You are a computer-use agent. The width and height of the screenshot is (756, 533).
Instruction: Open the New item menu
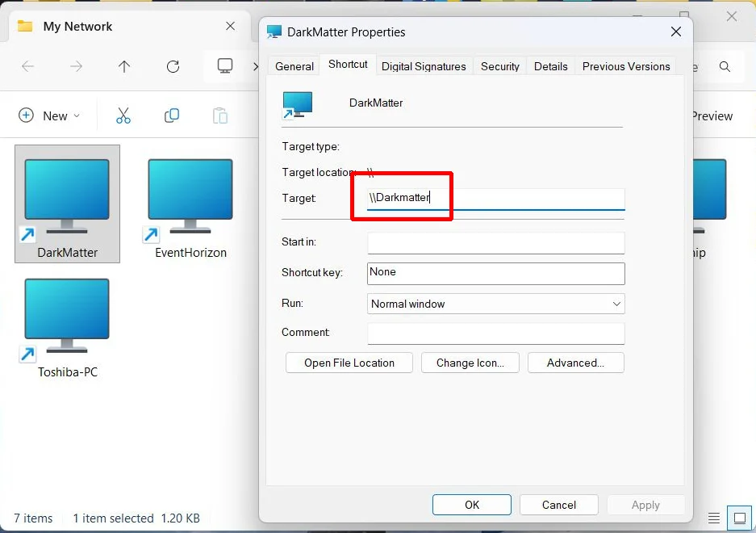(48, 115)
